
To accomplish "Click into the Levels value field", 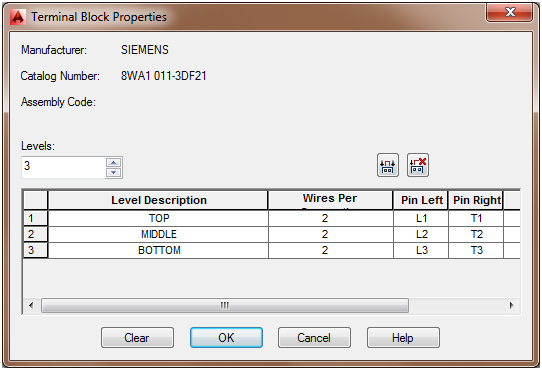I will [x=64, y=167].
